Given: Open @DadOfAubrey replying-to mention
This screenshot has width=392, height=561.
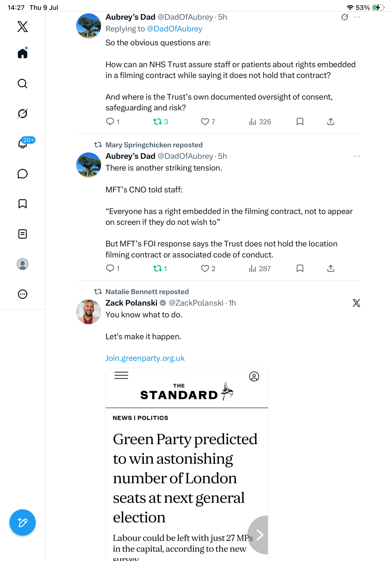Looking at the screenshot, I should click(174, 29).
